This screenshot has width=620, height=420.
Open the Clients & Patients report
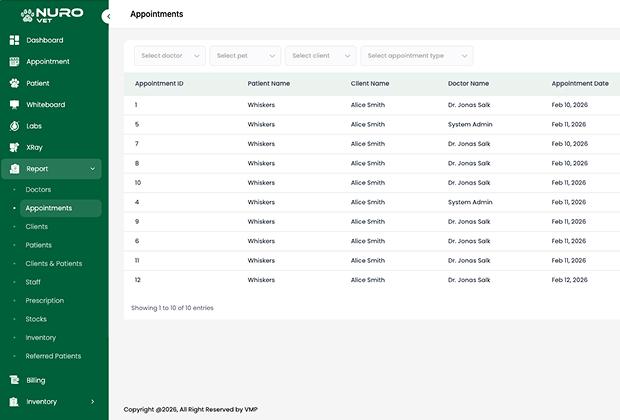pyautogui.click(x=54, y=263)
